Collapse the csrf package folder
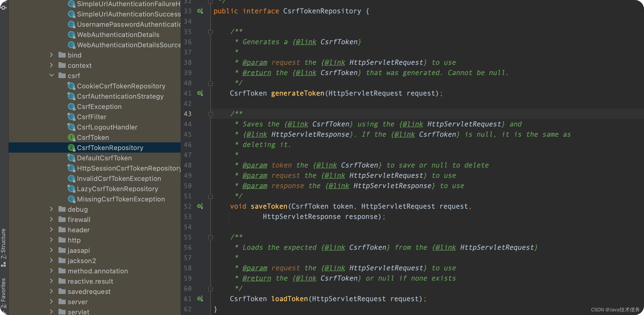This screenshot has height=315, width=644. pos(52,76)
